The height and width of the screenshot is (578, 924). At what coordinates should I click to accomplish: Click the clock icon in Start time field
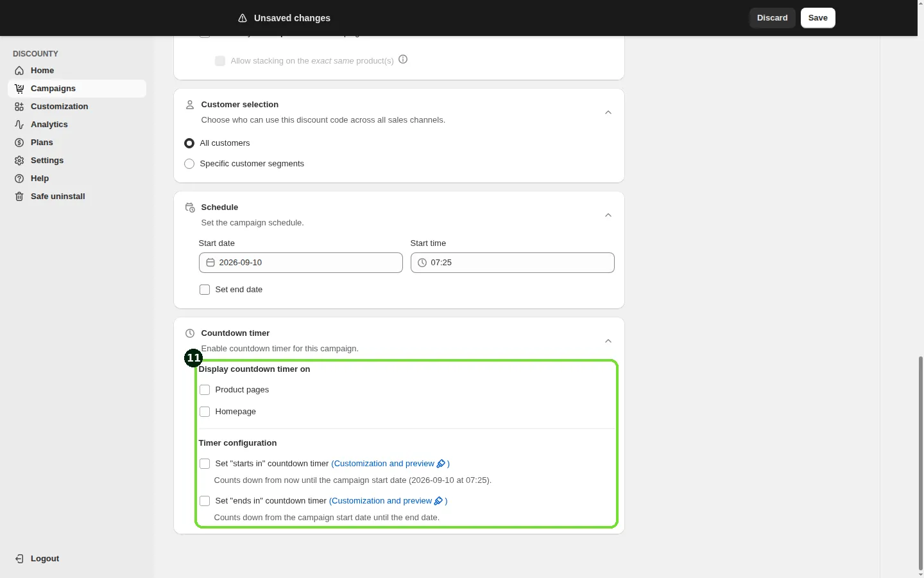tap(422, 263)
